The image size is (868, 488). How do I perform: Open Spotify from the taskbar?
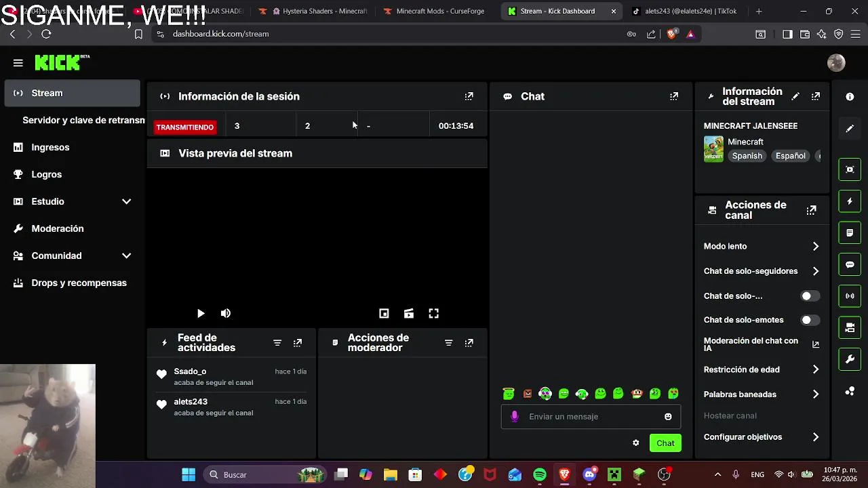tap(540, 474)
